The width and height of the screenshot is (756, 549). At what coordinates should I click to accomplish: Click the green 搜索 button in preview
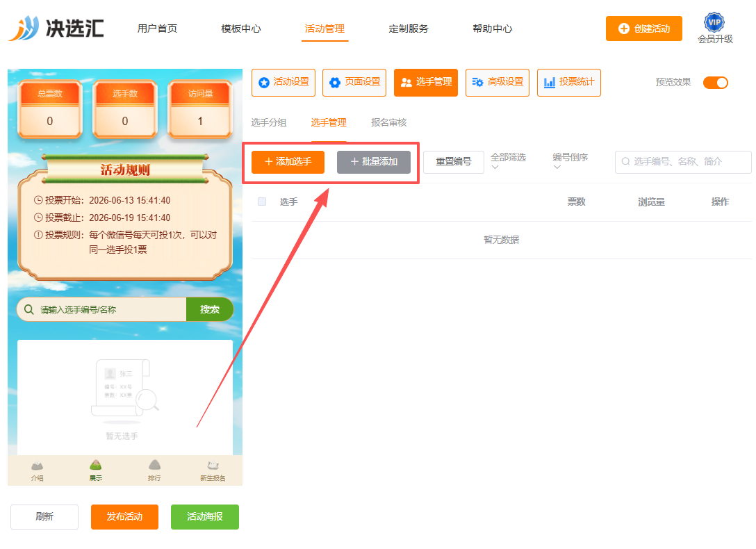click(210, 309)
